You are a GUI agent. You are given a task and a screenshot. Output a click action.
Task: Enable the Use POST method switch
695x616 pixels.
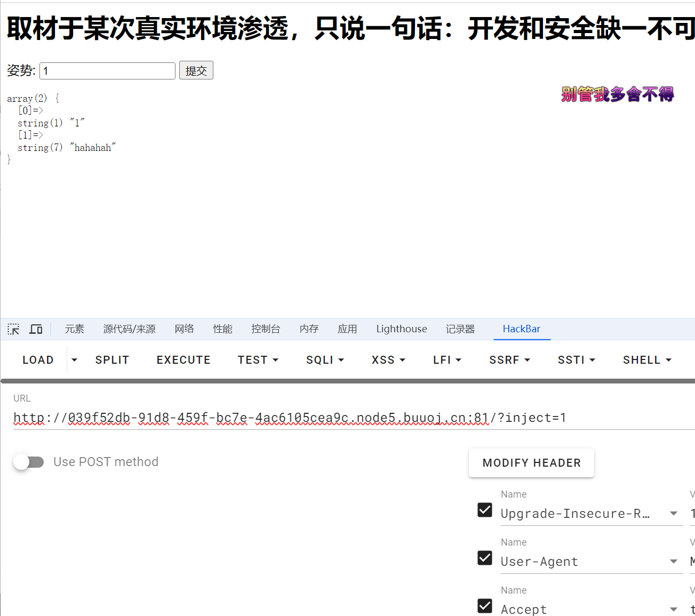coord(29,462)
